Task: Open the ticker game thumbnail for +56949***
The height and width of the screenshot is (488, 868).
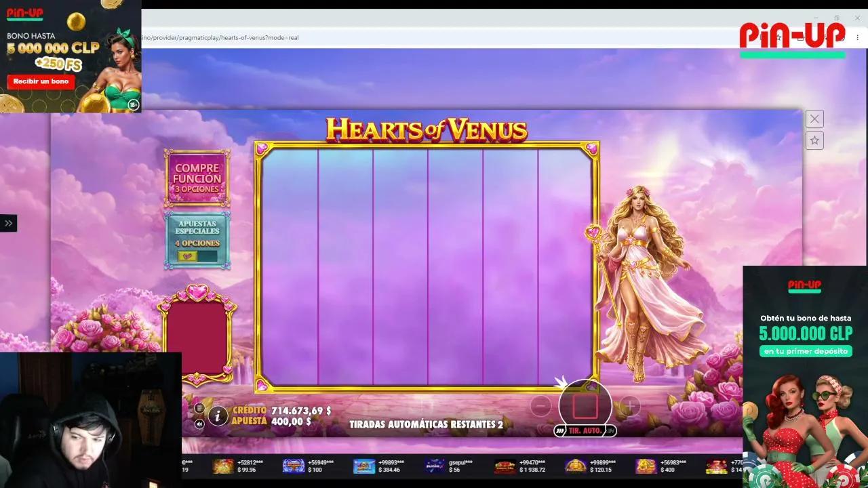Action: tap(294, 466)
